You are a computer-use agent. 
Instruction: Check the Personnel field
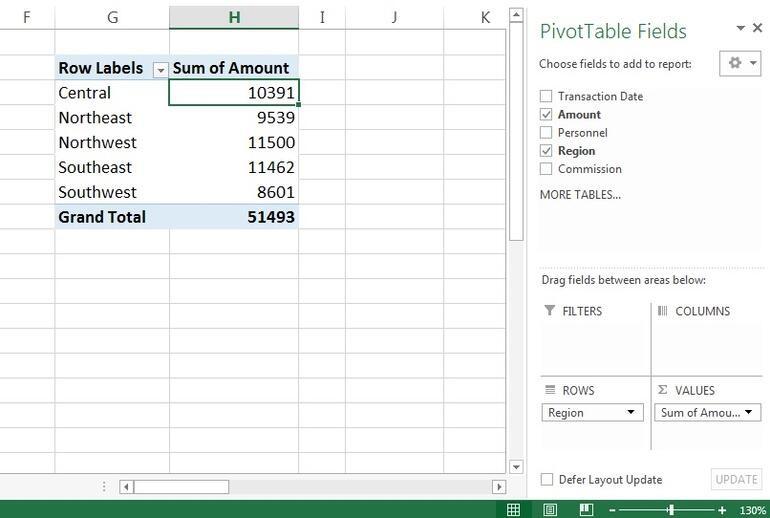546,133
